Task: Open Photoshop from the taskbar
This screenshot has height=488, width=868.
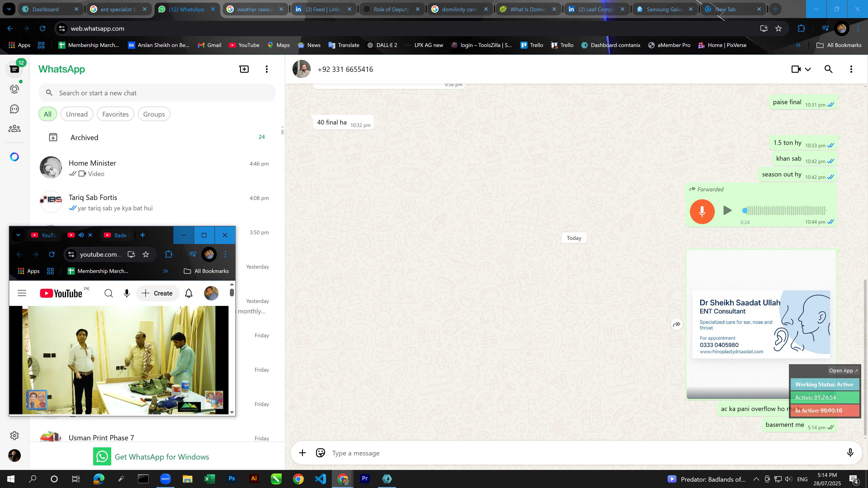Action: 231,479
